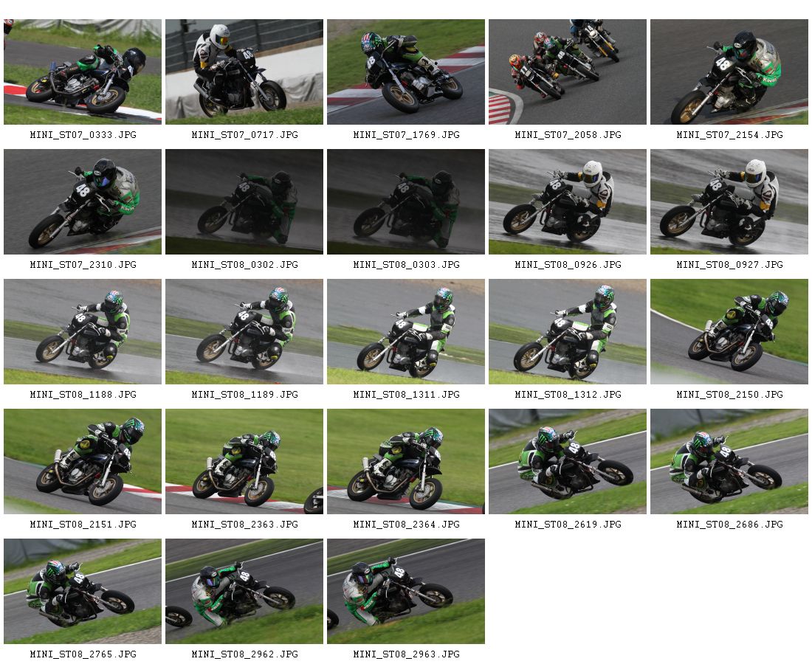Select thumbnail MINI_ST07_2154.JPG

pos(729,72)
